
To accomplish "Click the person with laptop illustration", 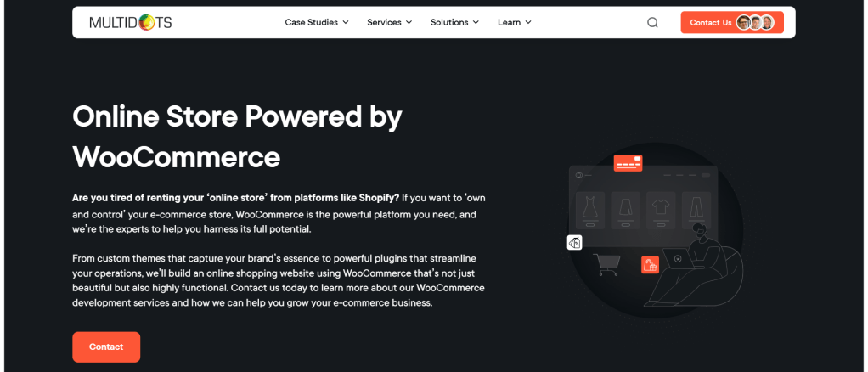I will pyautogui.click(x=695, y=265).
